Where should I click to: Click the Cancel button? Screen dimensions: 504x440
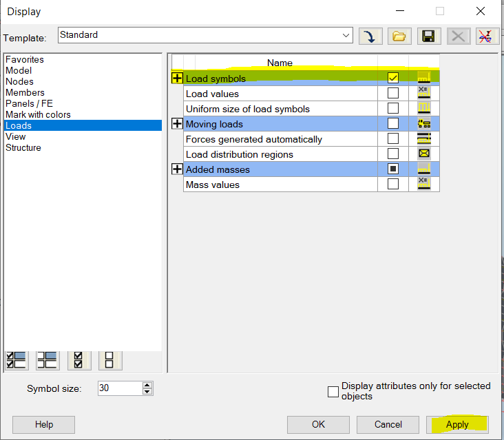point(388,425)
